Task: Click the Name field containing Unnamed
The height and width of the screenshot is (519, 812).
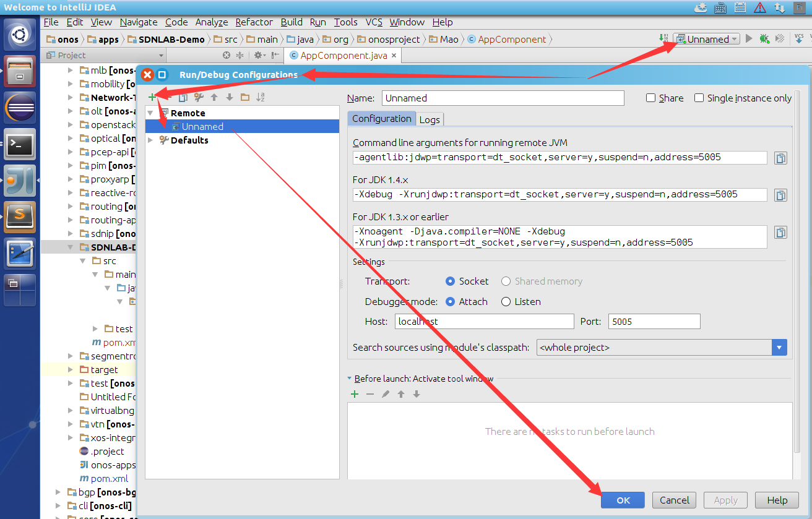Action: click(503, 98)
